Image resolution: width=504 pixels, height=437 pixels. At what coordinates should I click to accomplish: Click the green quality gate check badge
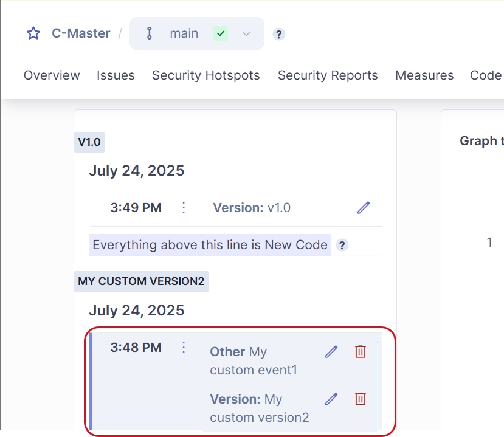coord(221,33)
